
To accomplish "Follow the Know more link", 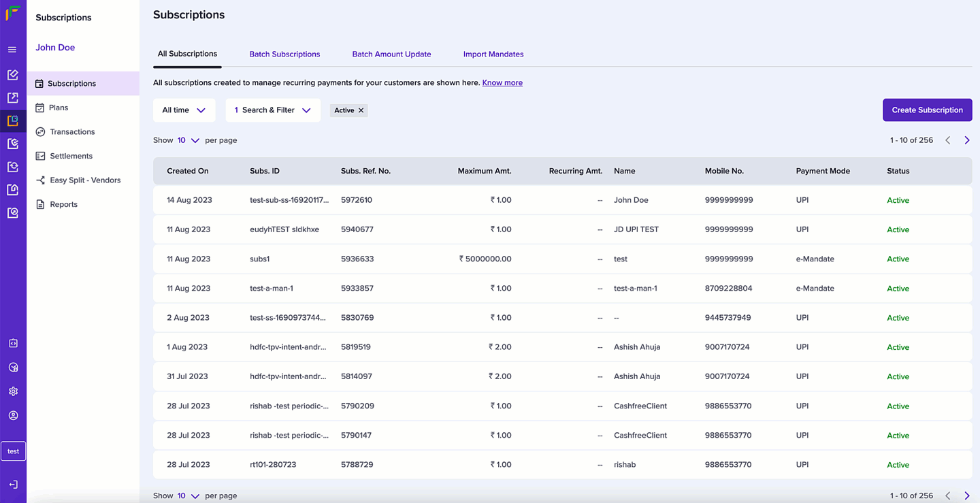I will pyautogui.click(x=502, y=83).
